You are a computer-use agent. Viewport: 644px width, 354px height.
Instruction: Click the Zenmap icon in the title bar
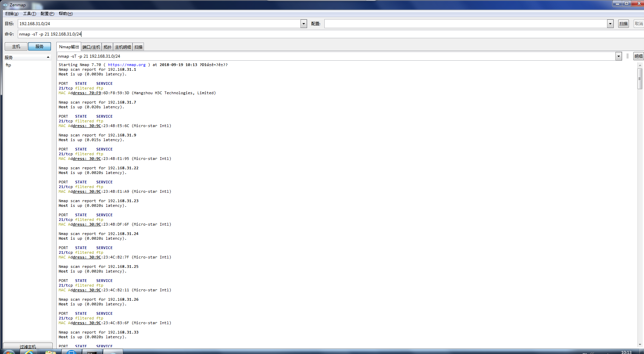(5, 5)
